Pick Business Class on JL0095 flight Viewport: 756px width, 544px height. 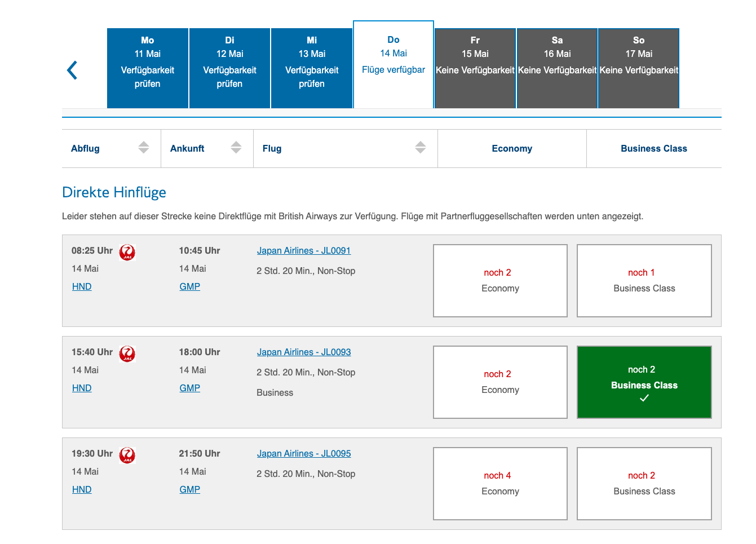[x=644, y=484]
